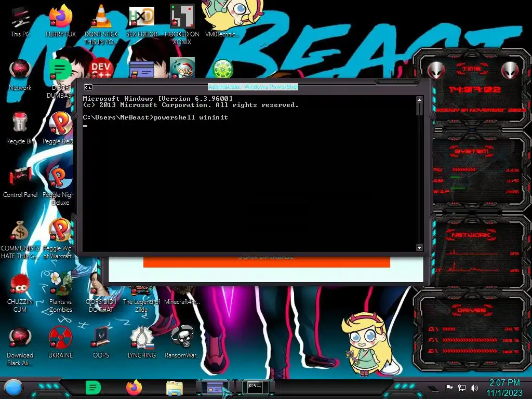Open the Minecraft4fr desktop icon

point(182,297)
